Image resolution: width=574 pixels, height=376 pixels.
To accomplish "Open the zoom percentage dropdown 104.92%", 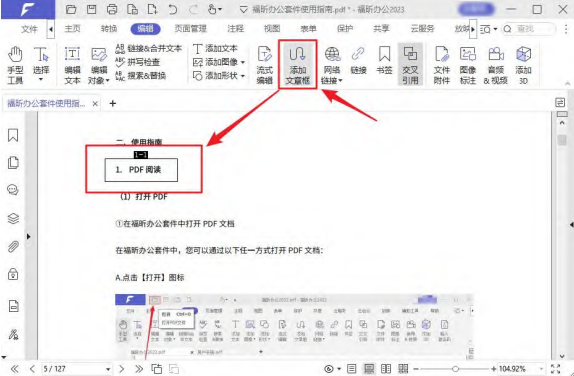I will (x=541, y=369).
